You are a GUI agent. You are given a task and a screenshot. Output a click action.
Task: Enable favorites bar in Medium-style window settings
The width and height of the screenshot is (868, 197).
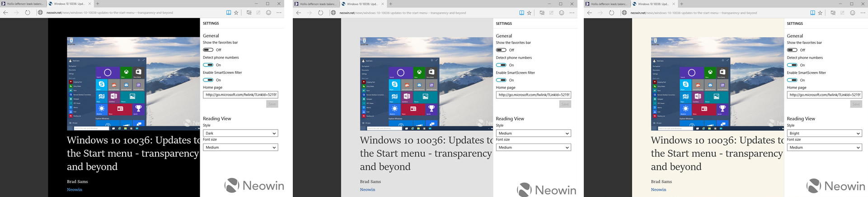(x=501, y=50)
